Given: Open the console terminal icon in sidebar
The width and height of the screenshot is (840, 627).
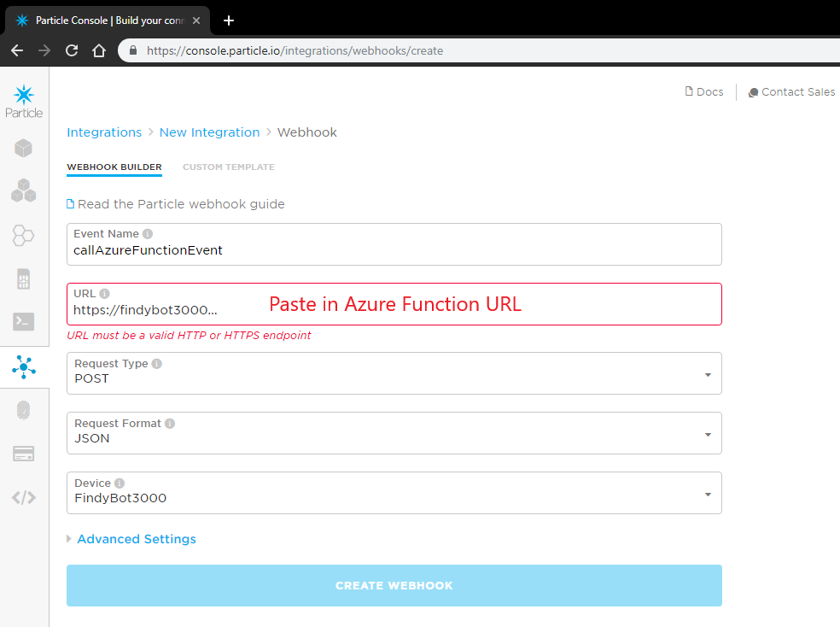Looking at the screenshot, I should (x=24, y=321).
